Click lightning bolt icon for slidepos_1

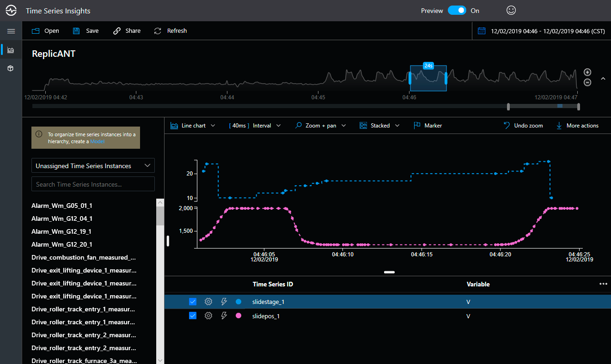pyautogui.click(x=224, y=315)
